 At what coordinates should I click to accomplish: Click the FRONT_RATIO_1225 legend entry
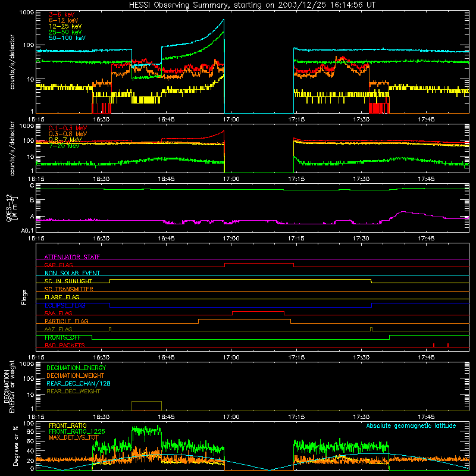click(x=77, y=431)
